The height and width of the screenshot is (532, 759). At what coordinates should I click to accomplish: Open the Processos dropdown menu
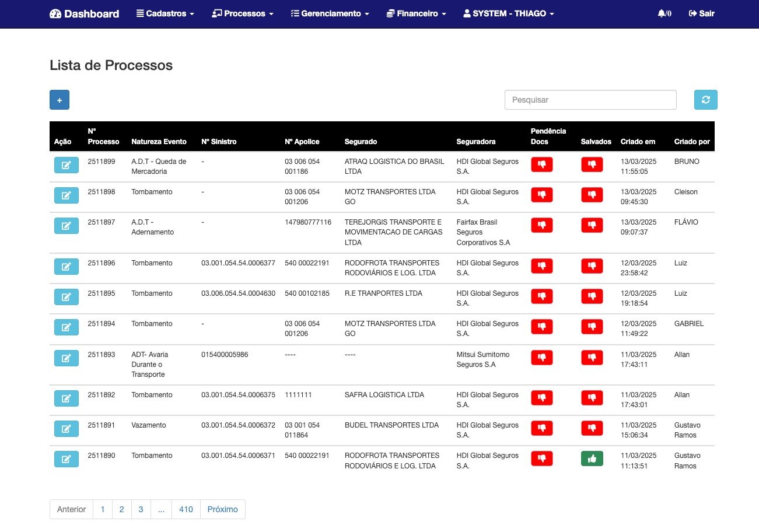pos(243,13)
